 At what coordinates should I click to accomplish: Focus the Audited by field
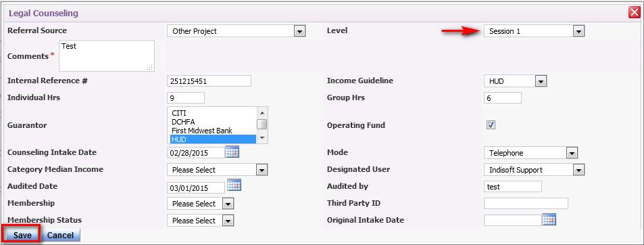point(513,187)
